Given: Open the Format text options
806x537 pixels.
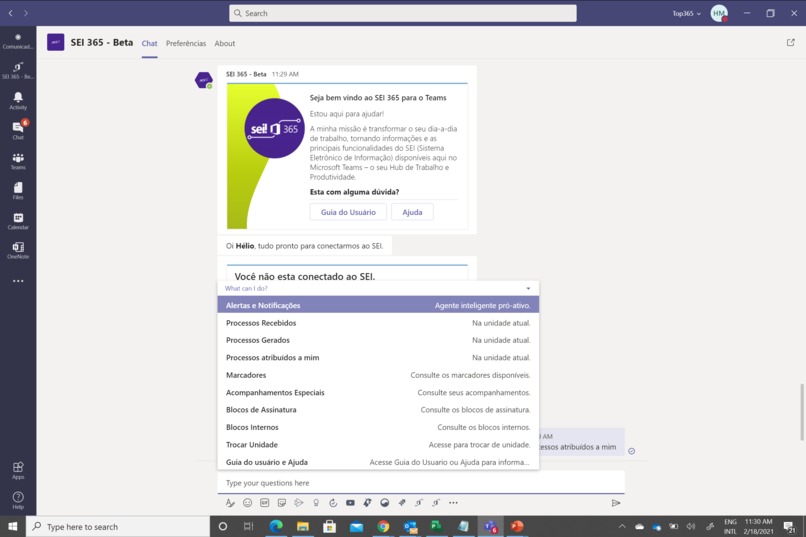Looking at the screenshot, I should [230, 503].
